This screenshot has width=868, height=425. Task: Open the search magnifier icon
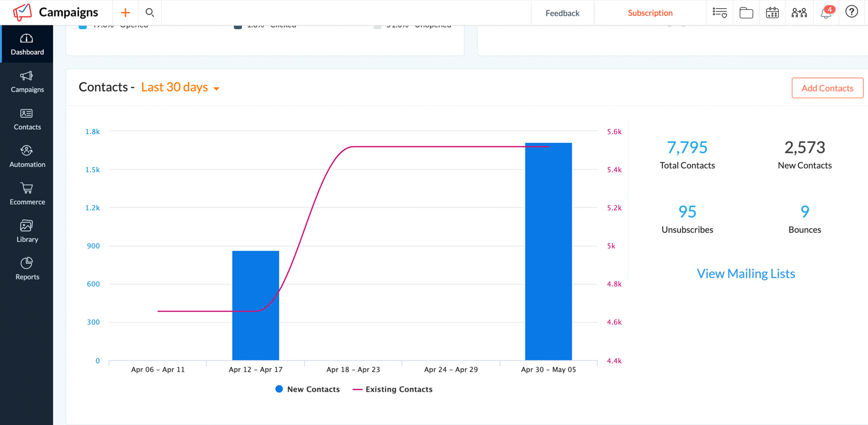pos(150,13)
